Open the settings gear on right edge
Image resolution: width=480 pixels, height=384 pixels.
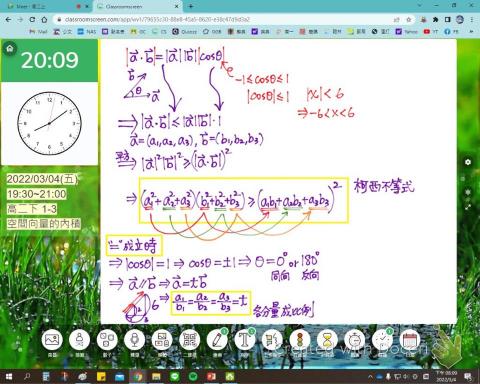[468, 162]
